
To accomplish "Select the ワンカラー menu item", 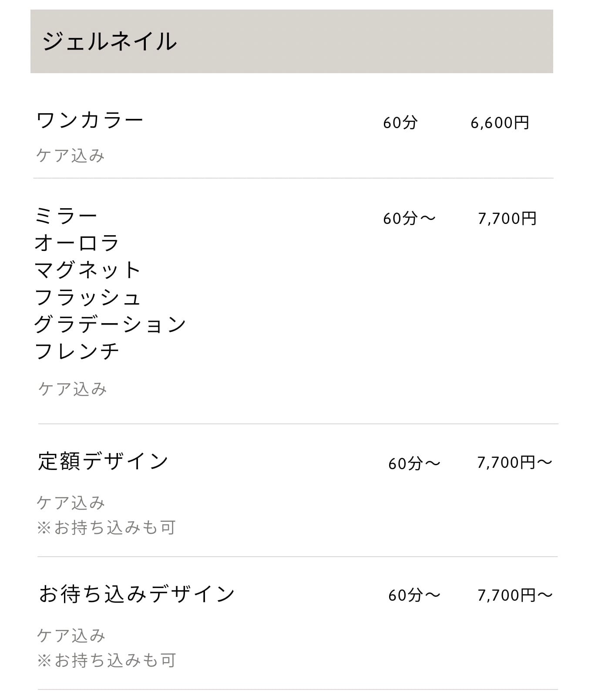I will point(90,121).
